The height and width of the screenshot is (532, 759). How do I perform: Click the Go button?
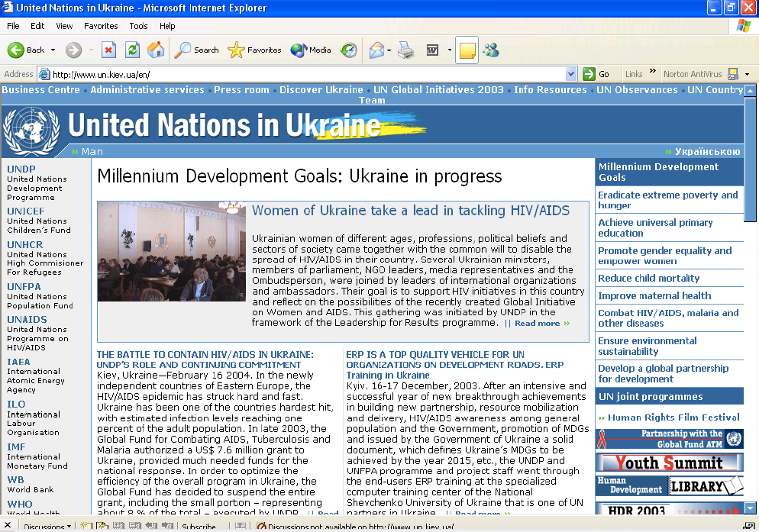tap(596, 74)
